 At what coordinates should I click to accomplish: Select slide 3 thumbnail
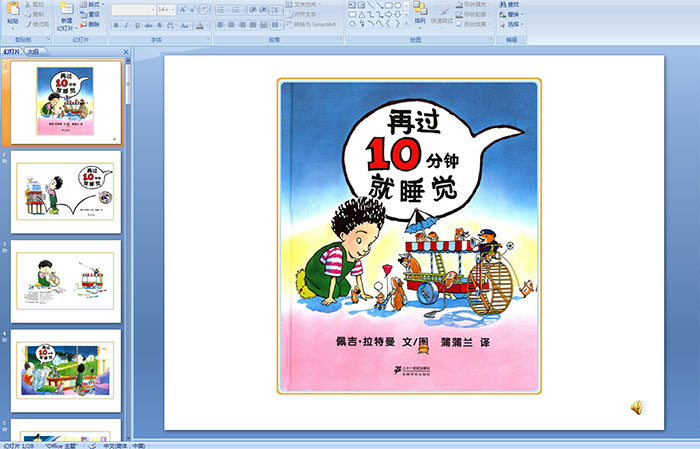point(66,281)
